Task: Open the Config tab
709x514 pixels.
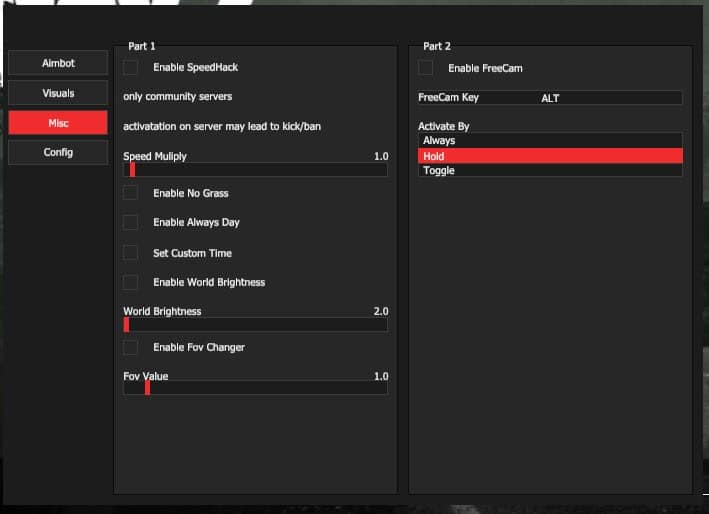Action: (58, 153)
